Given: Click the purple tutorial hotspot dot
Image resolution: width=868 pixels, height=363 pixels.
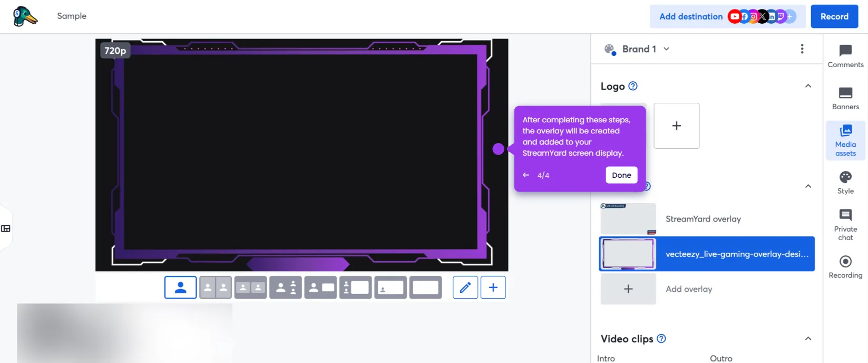Looking at the screenshot, I should point(498,149).
